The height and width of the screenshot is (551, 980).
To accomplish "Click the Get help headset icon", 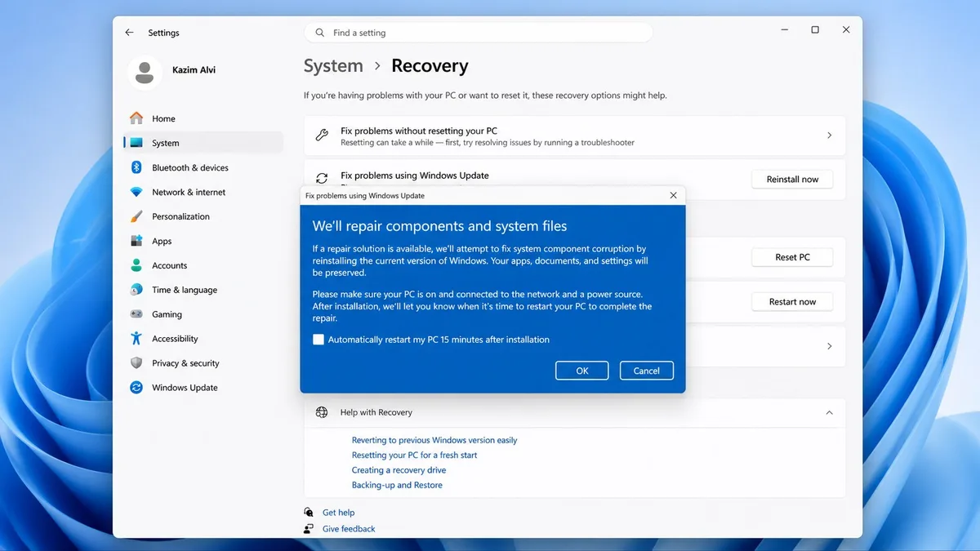I will point(309,512).
